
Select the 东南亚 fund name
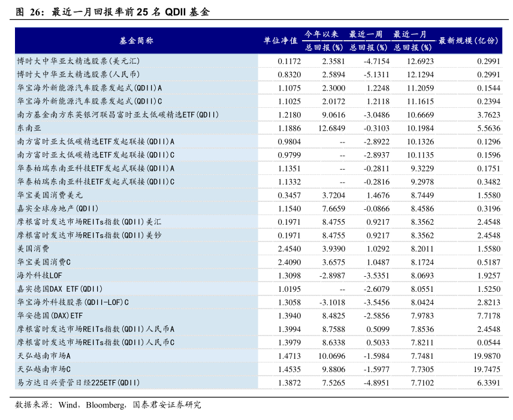tap(29, 128)
